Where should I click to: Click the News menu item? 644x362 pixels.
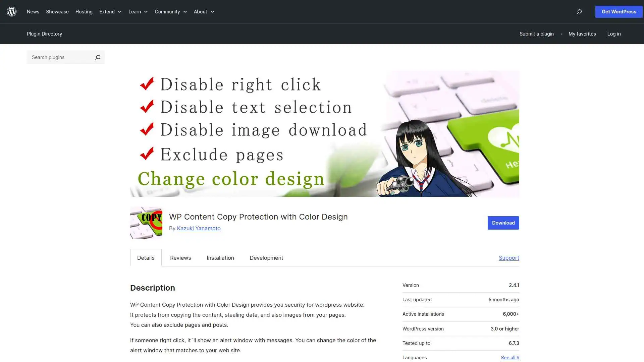click(x=33, y=12)
